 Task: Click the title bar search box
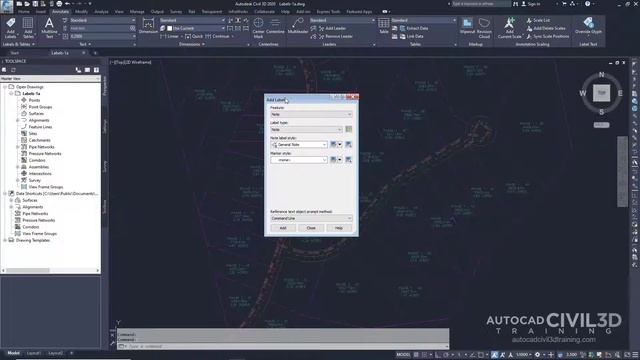coord(480,4)
